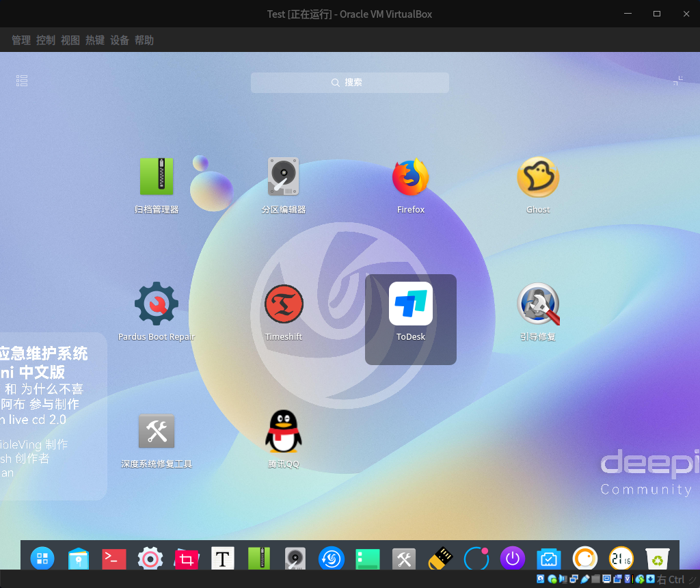Viewport: 700px width, 588px height.
Task: Click the dock clock showing 21:16
Action: click(x=621, y=558)
